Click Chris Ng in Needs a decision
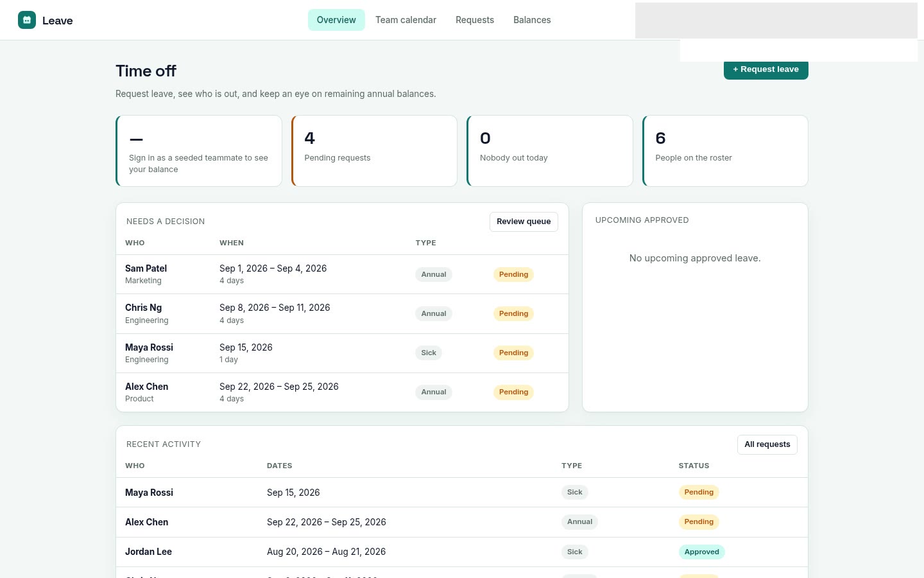Viewport: 924px width, 578px height. [143, 308]
